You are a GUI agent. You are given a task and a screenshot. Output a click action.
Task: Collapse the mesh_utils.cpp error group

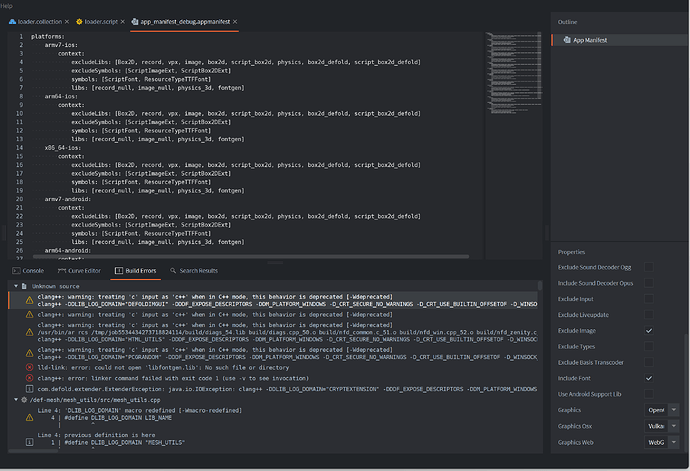(16, 400)
